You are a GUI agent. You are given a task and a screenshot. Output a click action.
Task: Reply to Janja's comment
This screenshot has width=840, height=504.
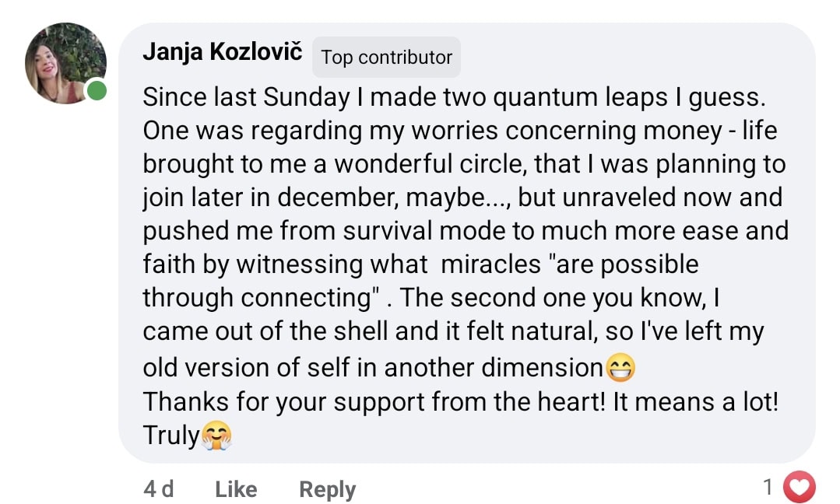[x=327, y=489]
